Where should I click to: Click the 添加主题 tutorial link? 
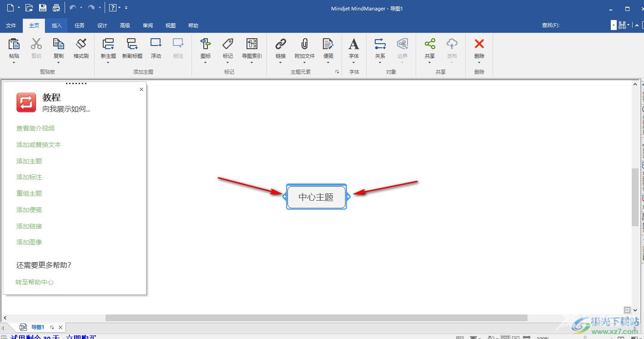pyautogui.click(x=29, y=161)
